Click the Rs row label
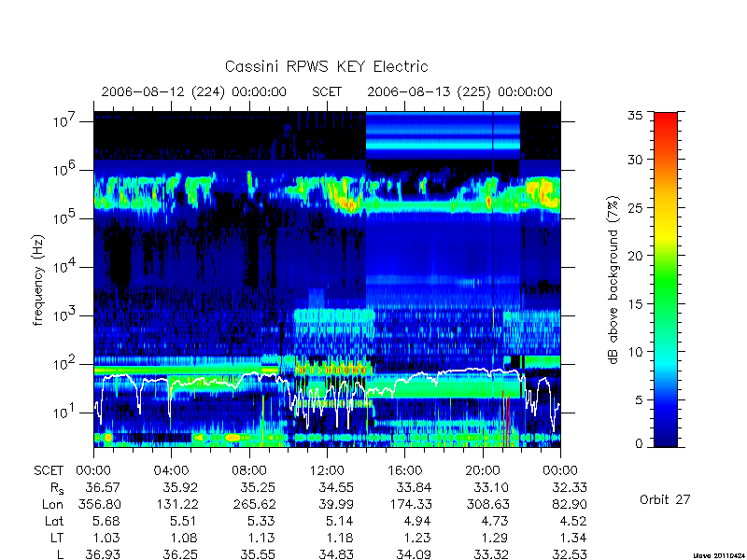This screenshot has height=560, width=747. pos(57,488)
